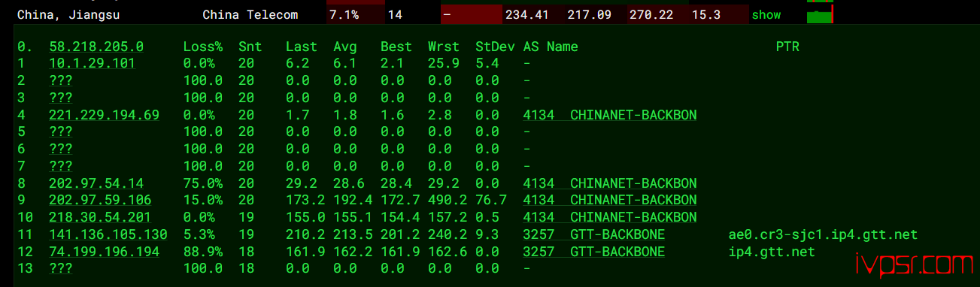
Task: Open hop 9 IP 202.97.59.106
Action: click(x=100, y=201)
